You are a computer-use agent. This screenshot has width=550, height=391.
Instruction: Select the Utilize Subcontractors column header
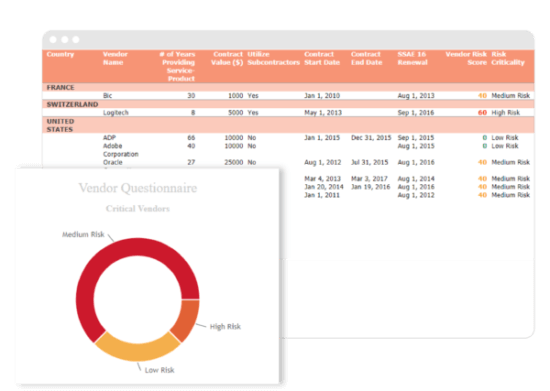click(x=273, y=58)
